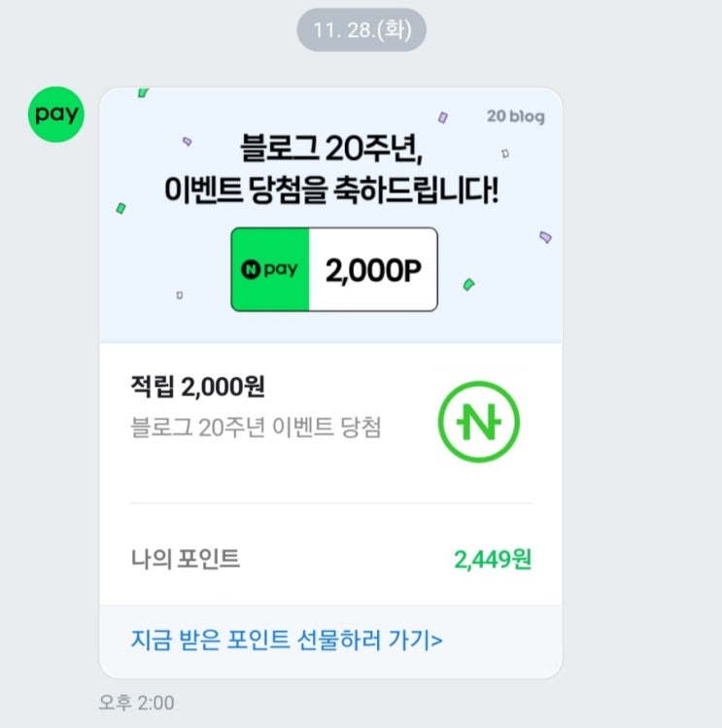Select the 나의 포인트 label
722x728 pixels.
coord(186,559)
